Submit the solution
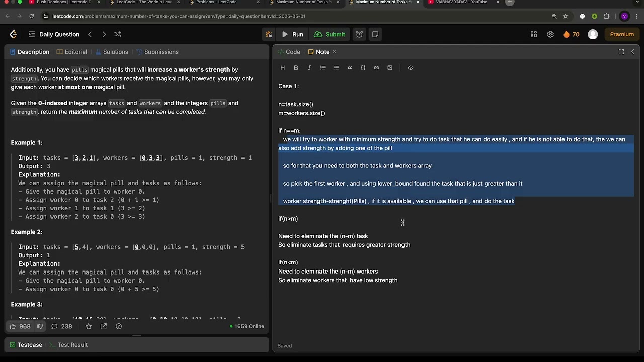Image resolution: width=644 pixels, height=362 pixels. tap(330, 34)
